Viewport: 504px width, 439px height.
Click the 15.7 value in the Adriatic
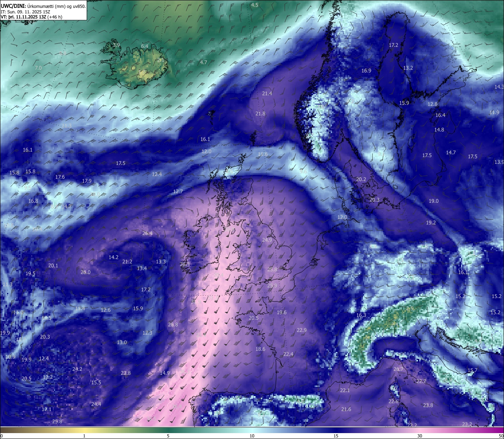pyautogui.click(x=472, y=370)
